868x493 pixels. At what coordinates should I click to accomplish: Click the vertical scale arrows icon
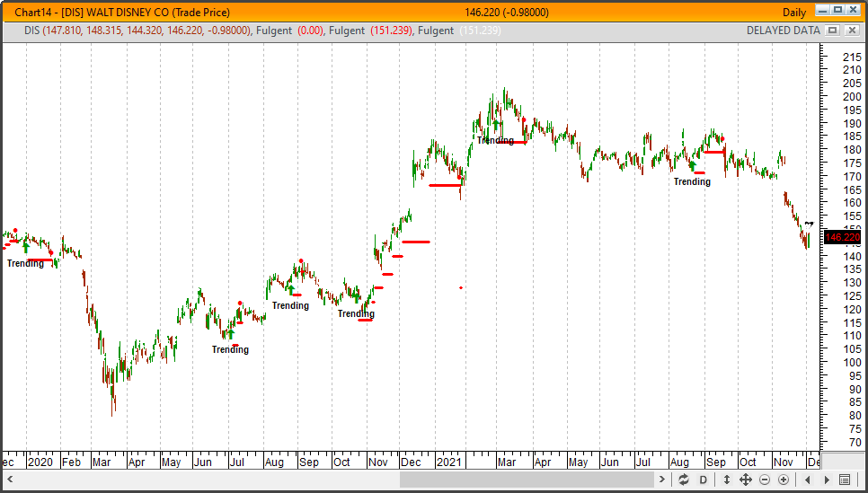tap(727, 480)
